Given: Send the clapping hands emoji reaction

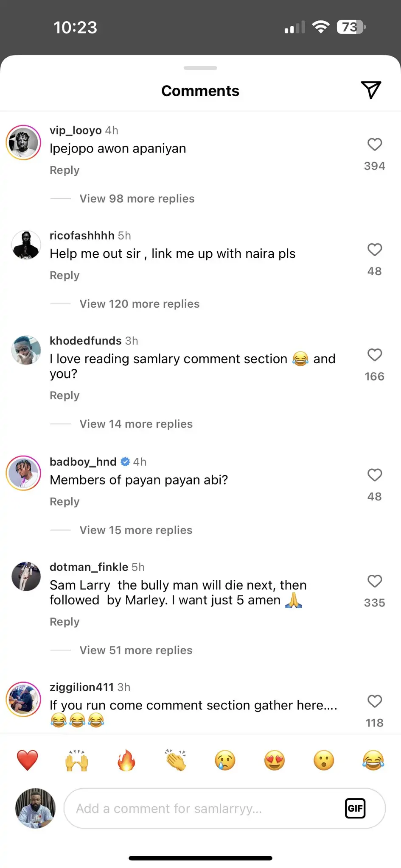Looking at the screenshot, I should point(176,760).
